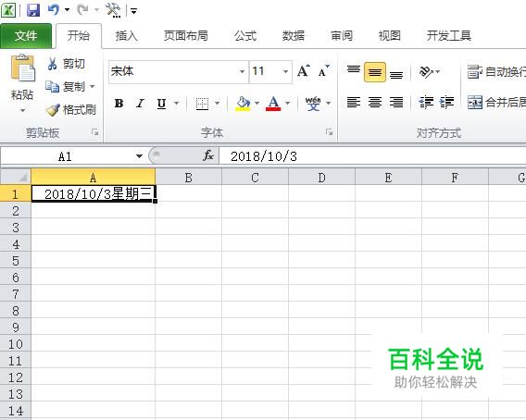
Task: Open the undo history dropdown arrow
Action: [x=67, y=10]
